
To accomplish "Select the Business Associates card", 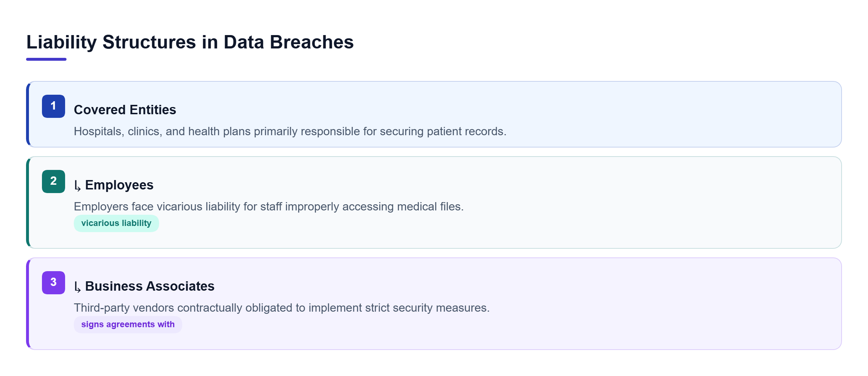I will coord(434,304).
